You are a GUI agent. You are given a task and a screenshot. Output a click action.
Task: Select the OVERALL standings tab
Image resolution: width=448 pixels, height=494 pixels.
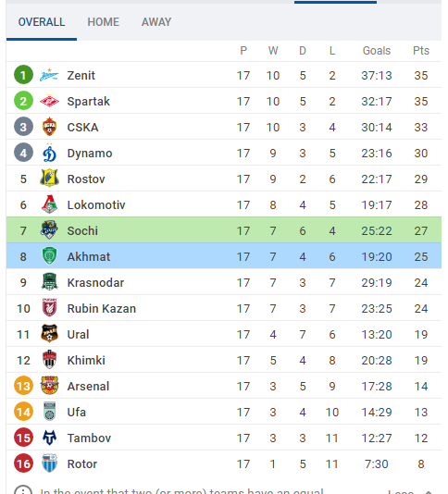[42, 22]
